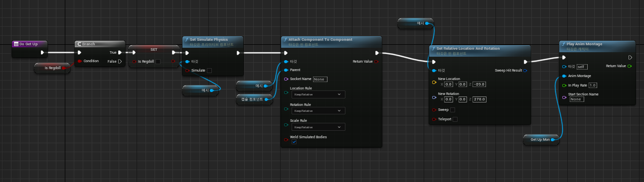
Task: Click Start Section Name None field
Action: coord(577,99)
